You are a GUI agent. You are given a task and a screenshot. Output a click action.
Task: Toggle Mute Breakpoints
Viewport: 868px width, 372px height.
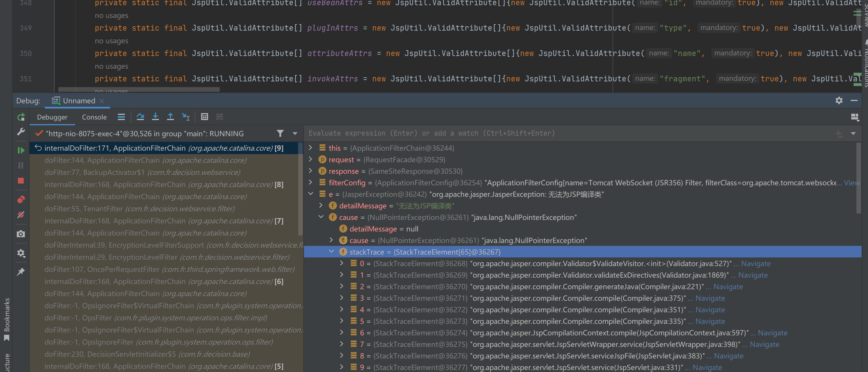tap(21, 215)
